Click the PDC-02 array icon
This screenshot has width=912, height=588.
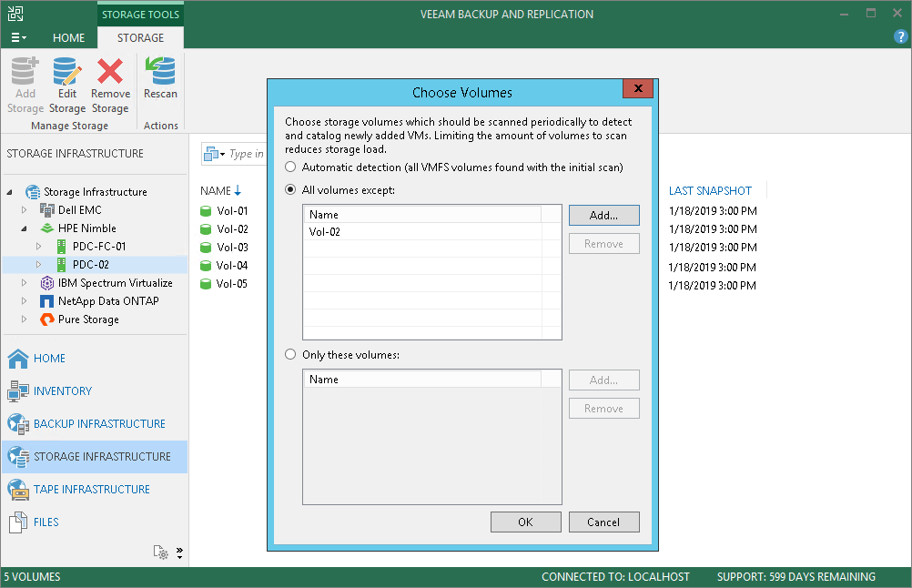pos(61,265)
